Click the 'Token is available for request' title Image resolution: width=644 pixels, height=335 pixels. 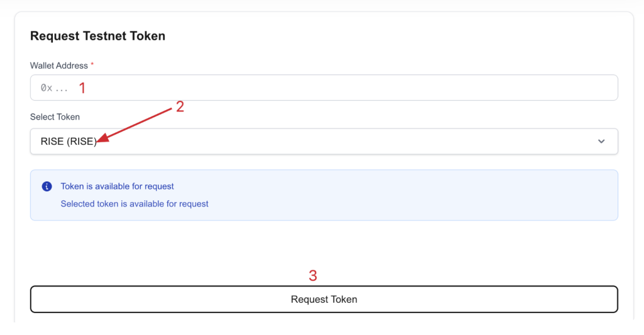[x=117, y=186]
